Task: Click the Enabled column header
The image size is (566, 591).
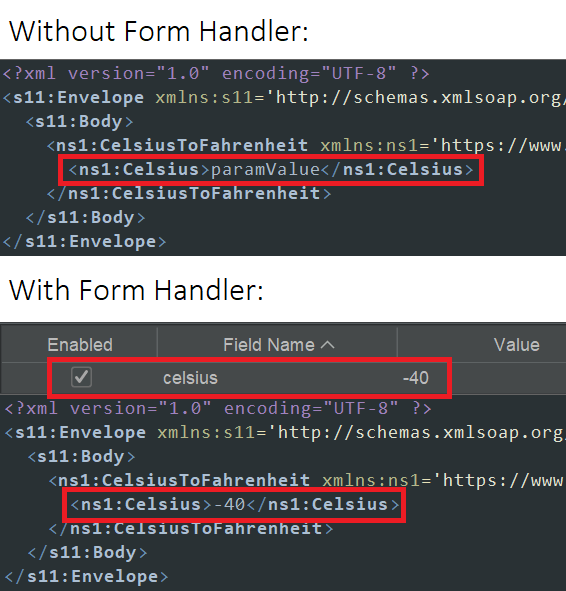Action: pyautogui.click(x=80, y=345)
